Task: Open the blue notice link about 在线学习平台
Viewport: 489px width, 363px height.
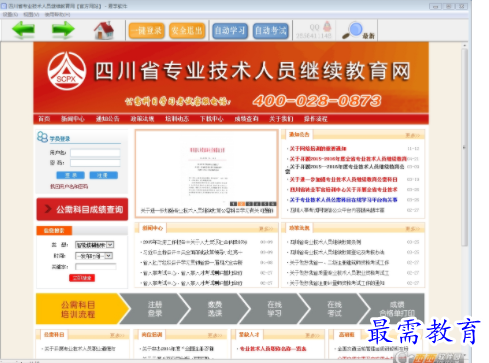Action: tap(343, 200)
